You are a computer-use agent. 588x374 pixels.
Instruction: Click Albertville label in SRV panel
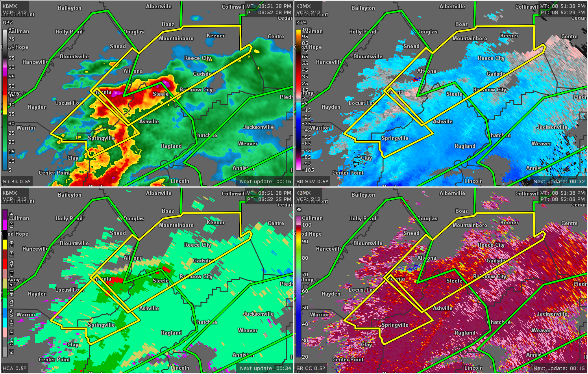click(452, 6)
